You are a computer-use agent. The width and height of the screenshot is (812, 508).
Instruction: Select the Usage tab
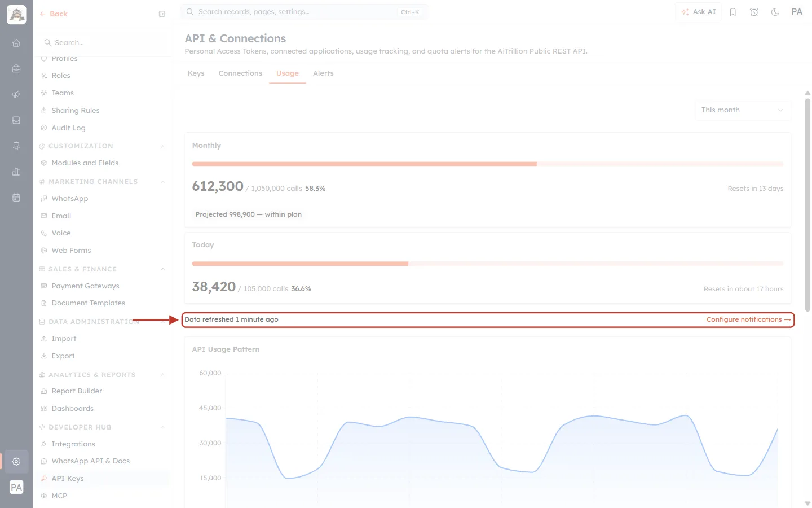pos(288,73)
